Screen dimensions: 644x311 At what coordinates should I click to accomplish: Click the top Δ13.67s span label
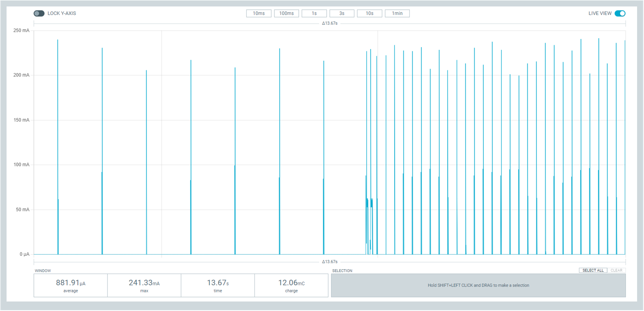(x=330, y=23)
